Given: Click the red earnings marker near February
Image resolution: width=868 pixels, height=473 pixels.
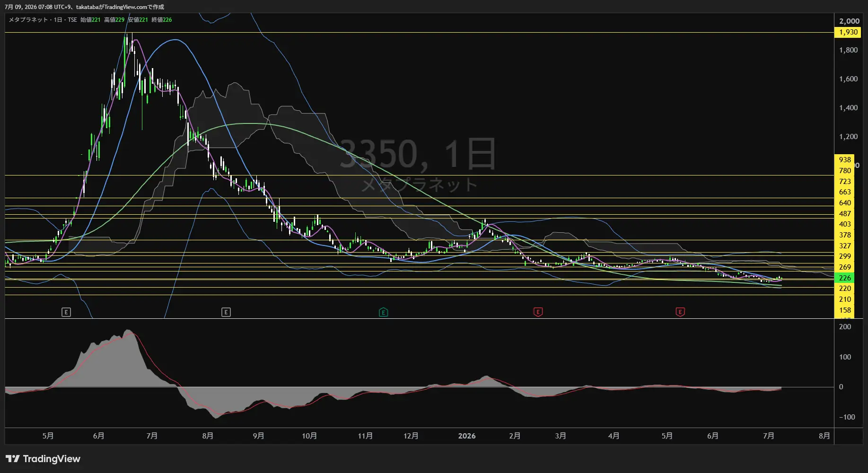Looking at the screenshot, I should pos(538,312).
